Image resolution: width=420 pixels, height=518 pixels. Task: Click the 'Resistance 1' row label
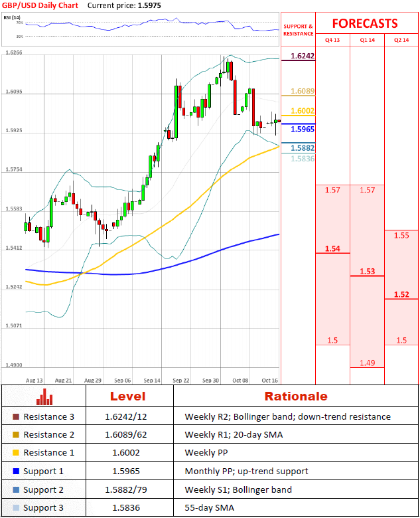pos(49,453)
